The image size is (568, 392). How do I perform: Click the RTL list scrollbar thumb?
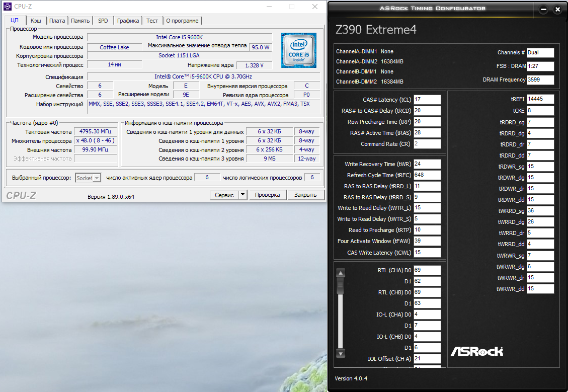pyautogui.click(x=340, y=285)
